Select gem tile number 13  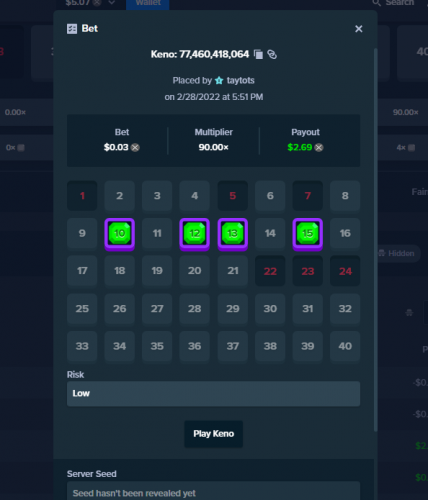(233, 234)
